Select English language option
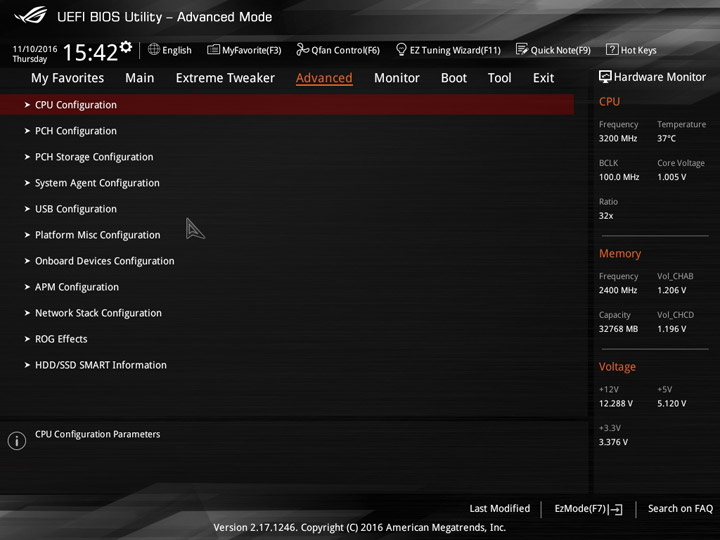 pyautogui.click(x=177, y=50)
